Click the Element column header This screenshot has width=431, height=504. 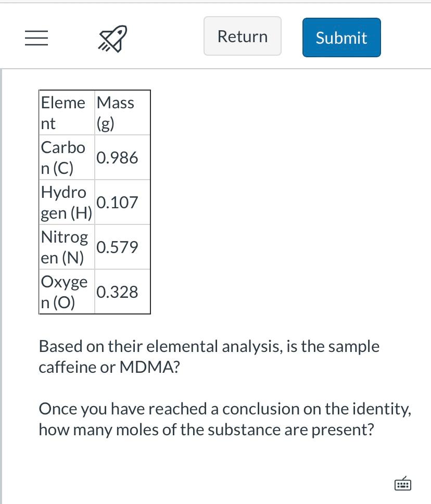66,112
